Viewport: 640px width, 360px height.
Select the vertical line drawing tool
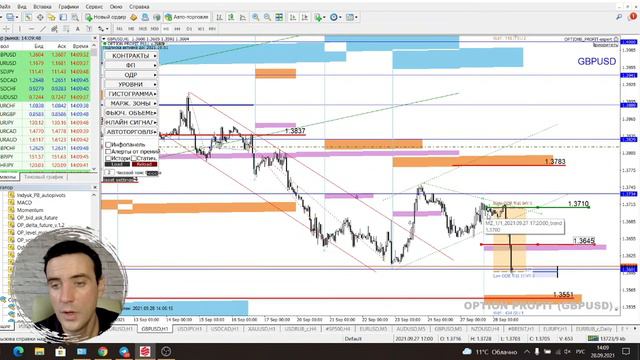[19, 29]
